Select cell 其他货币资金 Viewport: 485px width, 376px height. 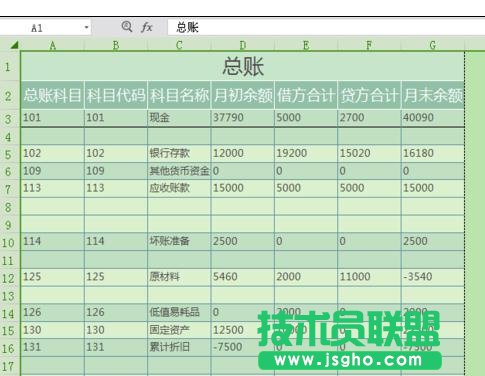179,171
